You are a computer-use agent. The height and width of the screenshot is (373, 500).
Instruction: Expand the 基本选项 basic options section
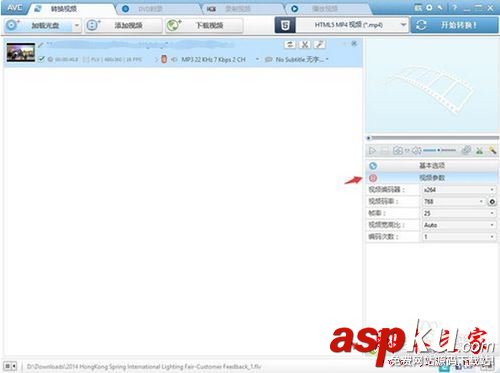(x=432, y=166)
